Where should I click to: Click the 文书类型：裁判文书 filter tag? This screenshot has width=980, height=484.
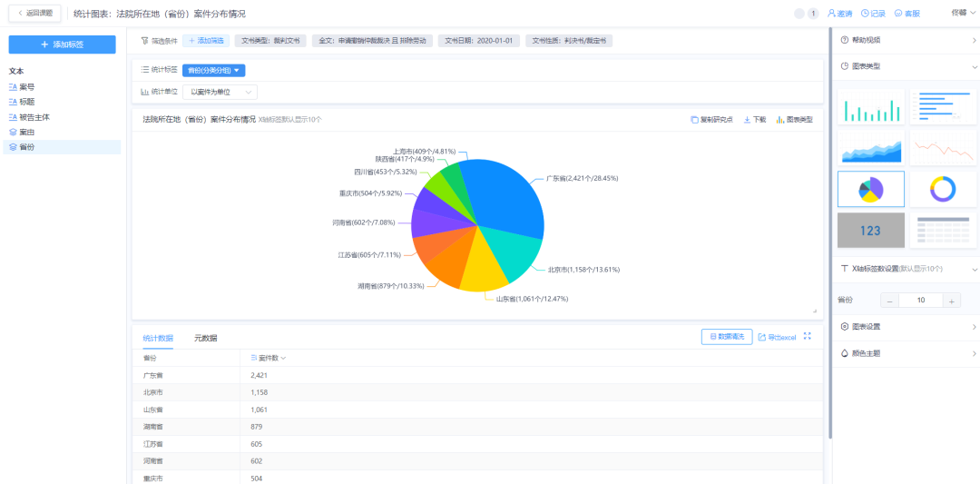(270, 41)
